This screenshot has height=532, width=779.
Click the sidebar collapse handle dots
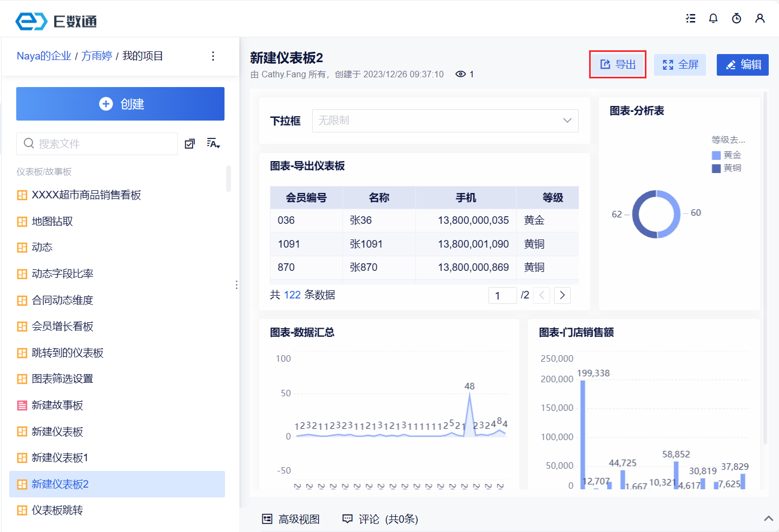(x=236, y=285)
